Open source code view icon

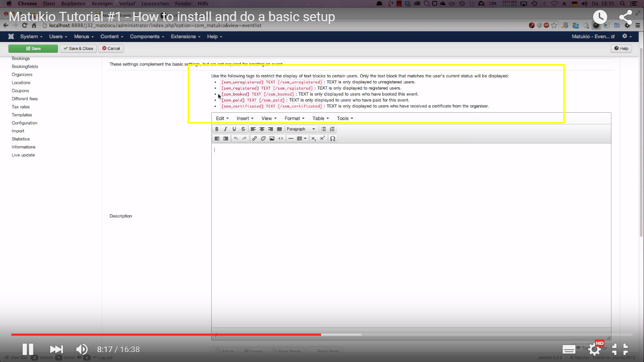pyautogui.click(x=281, y=139)
